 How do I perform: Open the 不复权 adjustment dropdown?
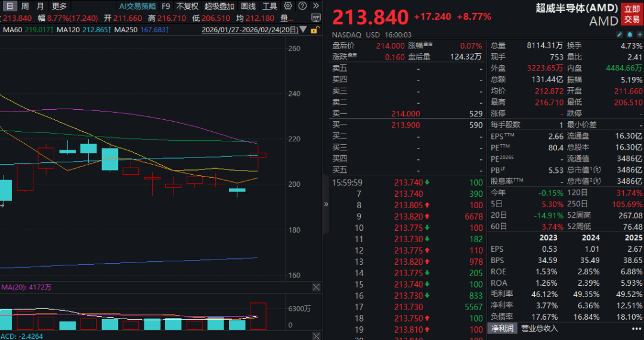pos(187,6)
